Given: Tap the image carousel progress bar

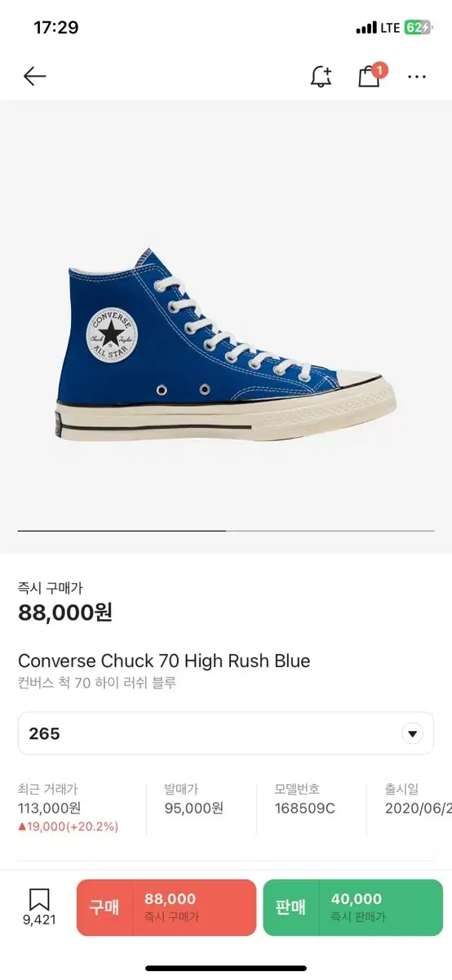Looking at the screenshot, I should [x=226, y=531].
